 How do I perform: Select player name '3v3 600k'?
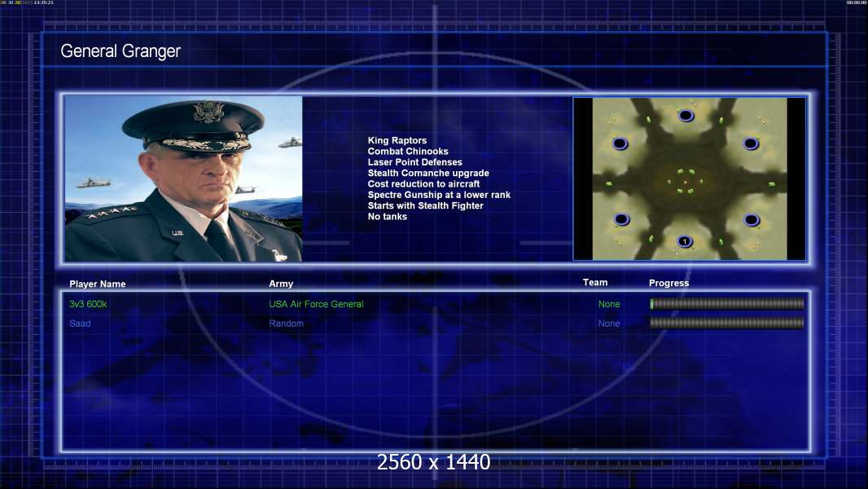88,304
